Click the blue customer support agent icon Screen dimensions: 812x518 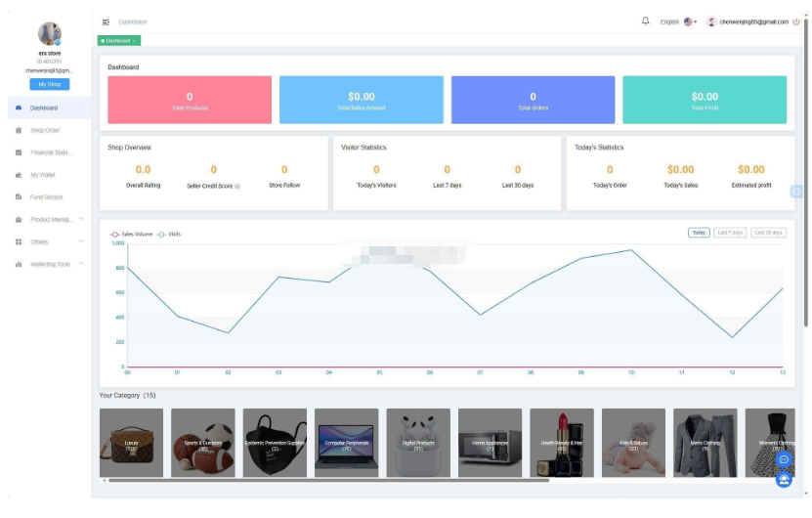pyautogui.click(x=784, y=480)
